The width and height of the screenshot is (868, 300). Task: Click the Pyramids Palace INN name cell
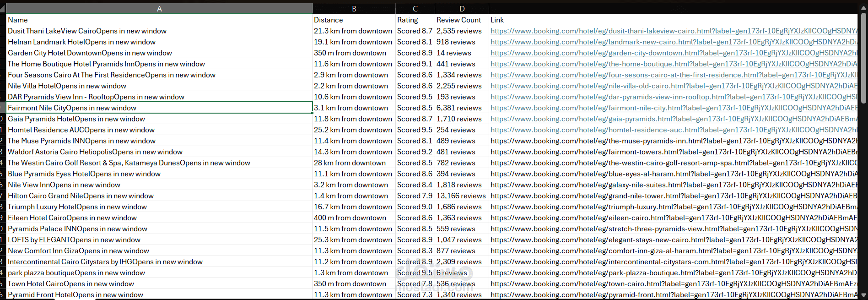(x=159, y=229)
